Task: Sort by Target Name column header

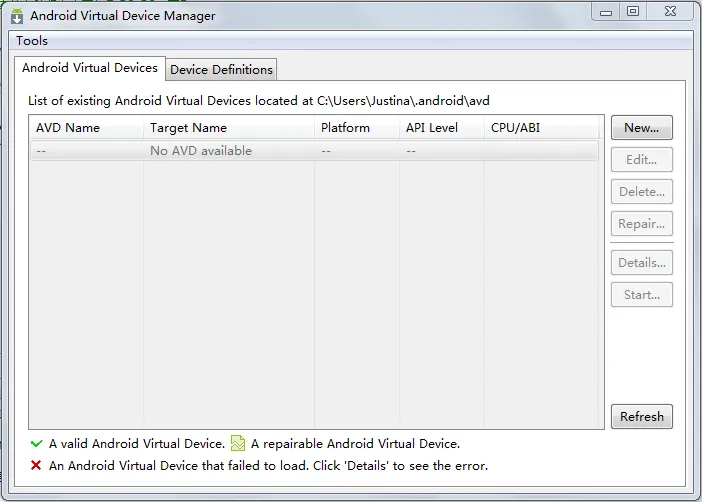Action: point(229,128)
